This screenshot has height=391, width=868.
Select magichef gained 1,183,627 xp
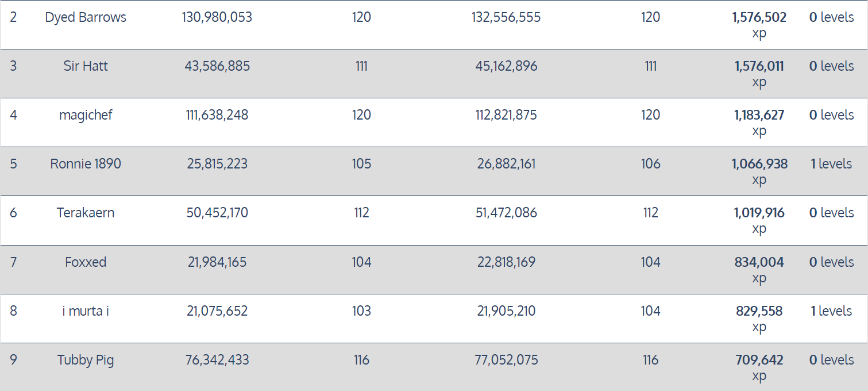759,122
